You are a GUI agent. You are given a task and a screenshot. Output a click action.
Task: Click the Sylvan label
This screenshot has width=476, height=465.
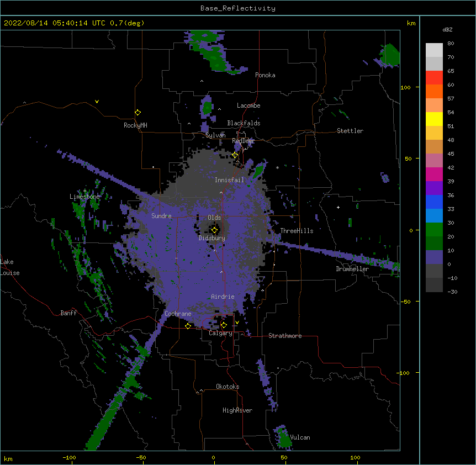pyautogui.click(x=215, y=135)
